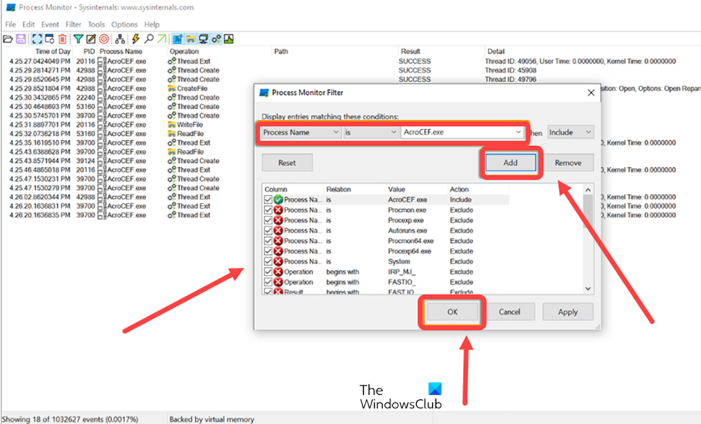Open the Process Name column dropdown
This screenshot has height=424, width=701.
(x=298, y=132)
